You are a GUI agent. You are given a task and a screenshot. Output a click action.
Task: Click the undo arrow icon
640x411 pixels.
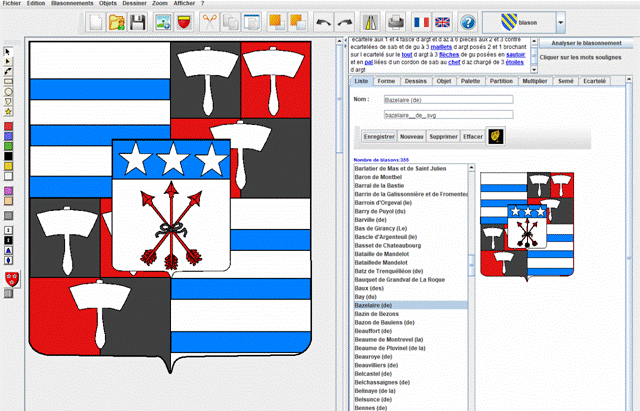324,22
